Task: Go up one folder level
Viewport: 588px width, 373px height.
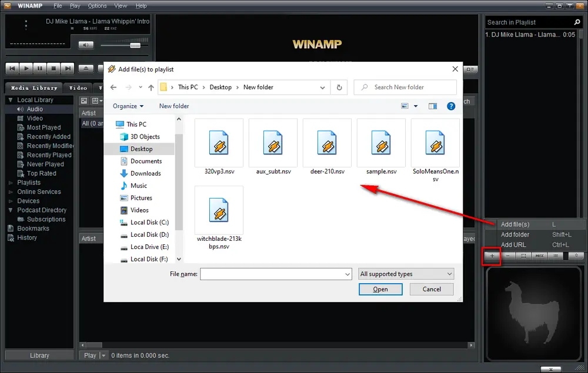Action: coord(151,88)
